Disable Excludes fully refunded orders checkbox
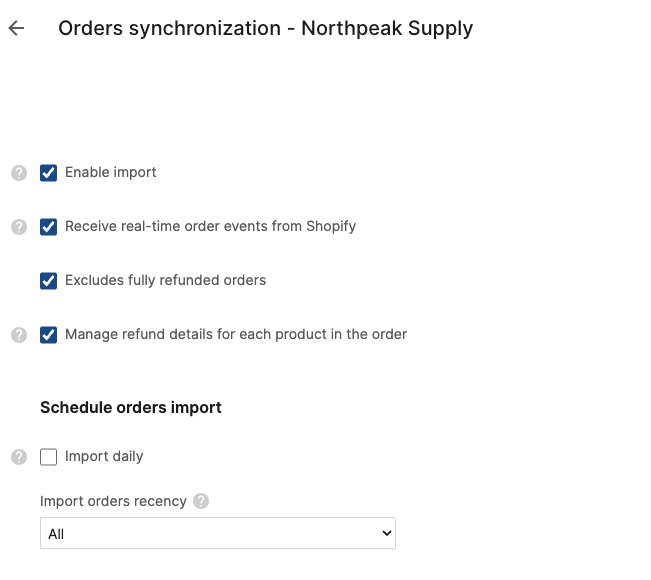The image size is (651, 580). point(49,281)
